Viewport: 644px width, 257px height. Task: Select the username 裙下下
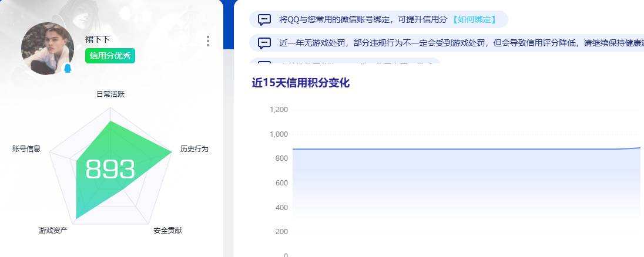(98, 39)
